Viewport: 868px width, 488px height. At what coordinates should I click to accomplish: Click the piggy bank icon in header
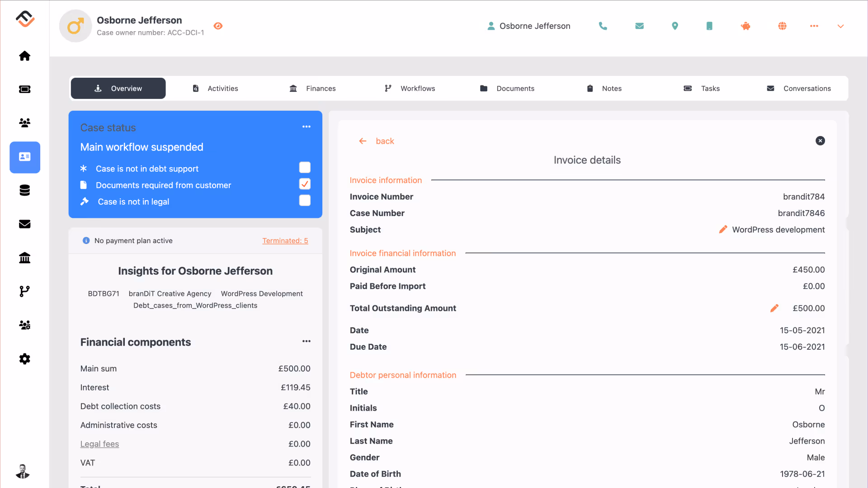(745, 26)
